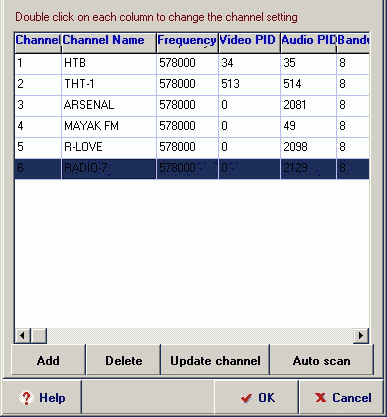Image resolution: width=387 pixels, height=417 pixels.
Task: Click Audio PID value 35
Action: (308, 63)
